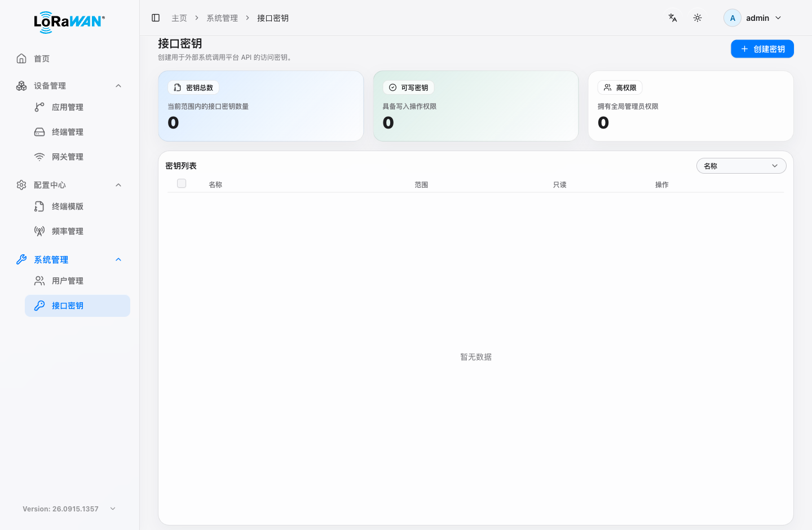The width and height of the screenshot is (812, 530).
Task: Open the 名称 filter dropdown
Action: [x=742, y=166]
